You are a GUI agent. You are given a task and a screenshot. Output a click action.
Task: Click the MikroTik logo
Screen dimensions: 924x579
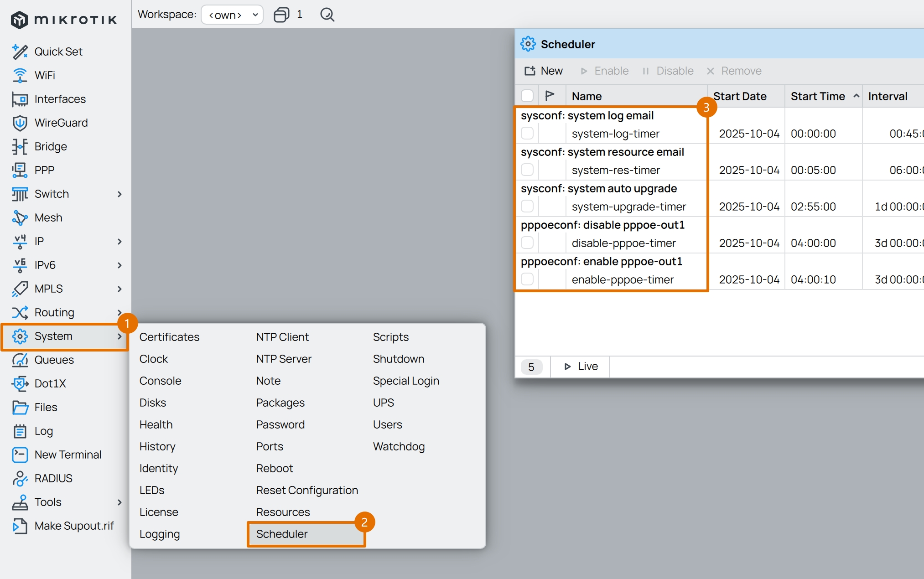point(64,20)
